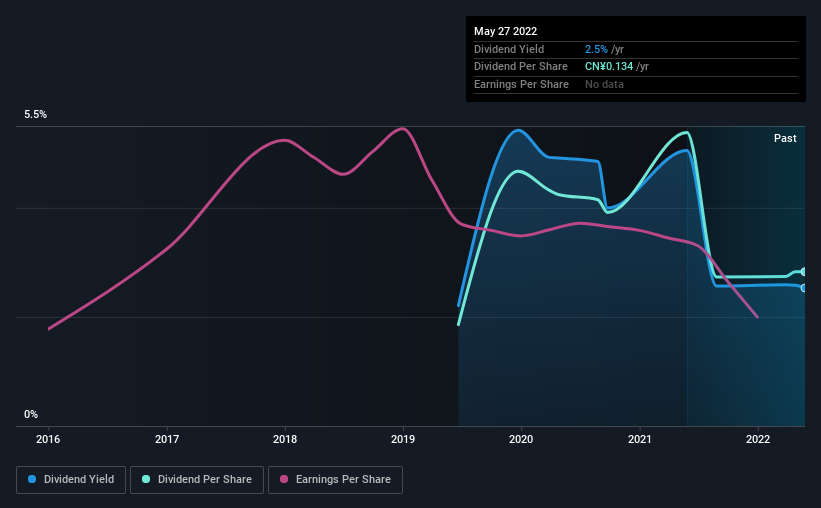Click the pink Earnings Per Share legend dot
The height and width of the screenshot is (508, 821).
[284, 479]
